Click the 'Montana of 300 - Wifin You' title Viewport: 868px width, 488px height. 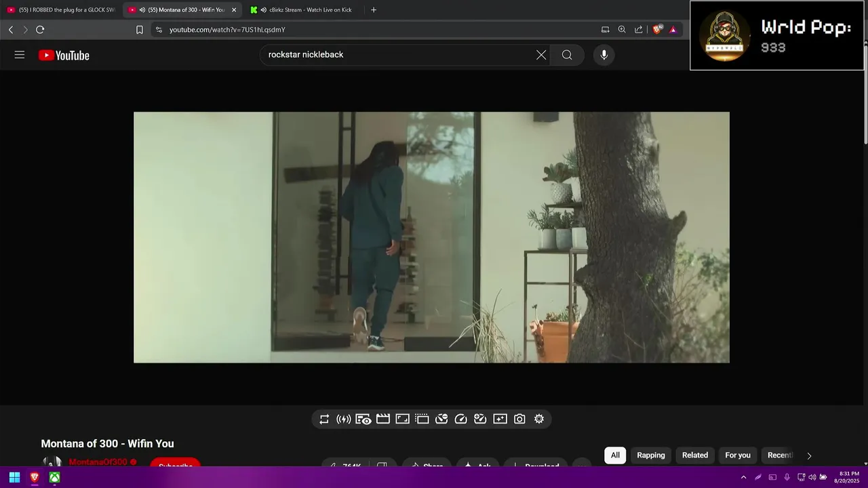107,444
